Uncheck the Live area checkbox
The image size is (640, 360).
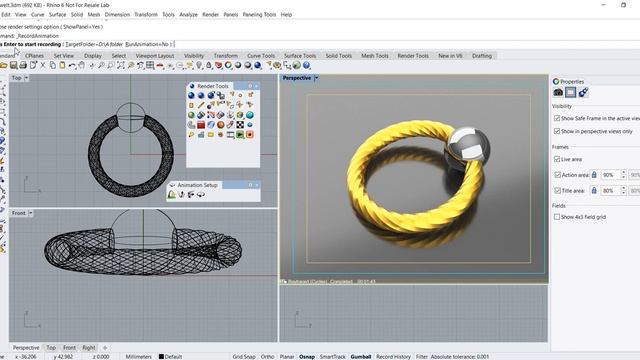(557, 159)
